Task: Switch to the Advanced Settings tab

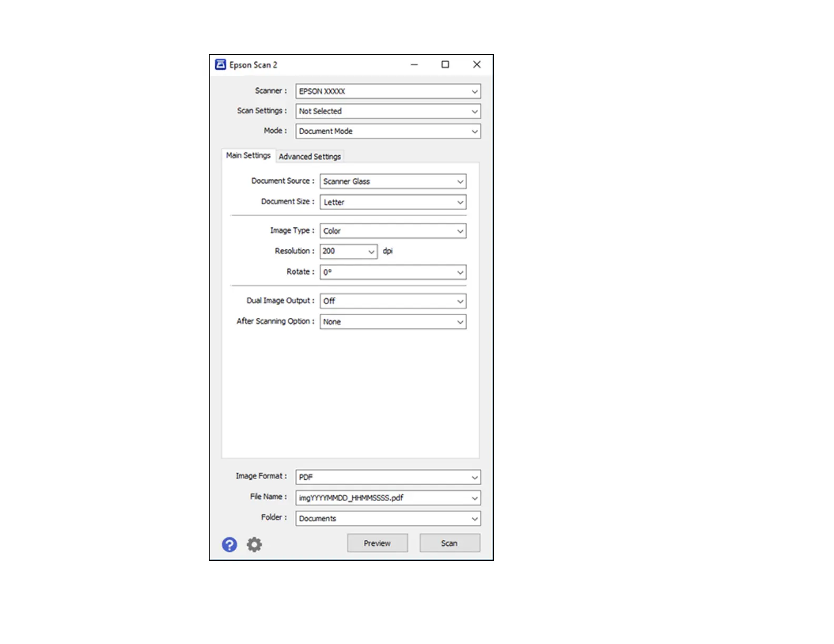Action: [310, 157]
